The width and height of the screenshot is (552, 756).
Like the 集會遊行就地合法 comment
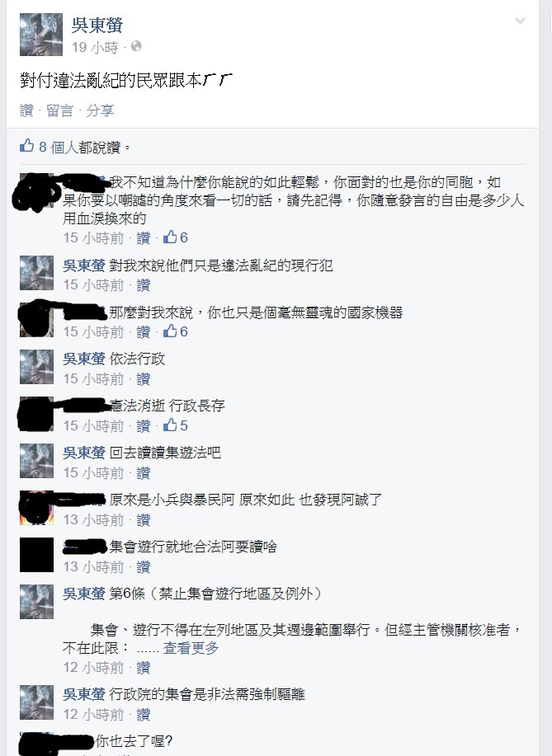point(144,567)
